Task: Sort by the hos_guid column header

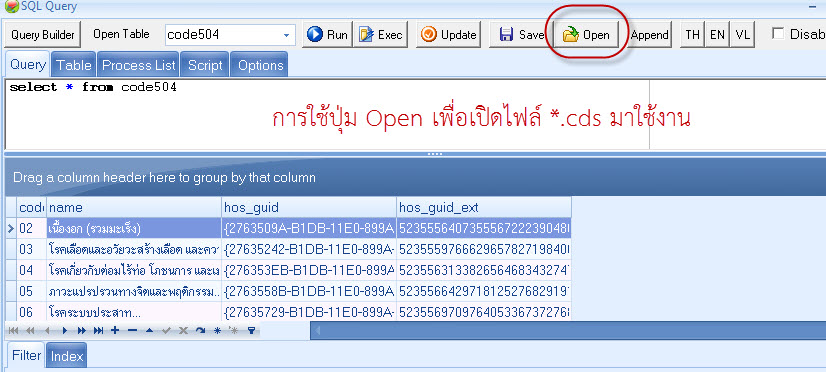Action: point(309,207)
